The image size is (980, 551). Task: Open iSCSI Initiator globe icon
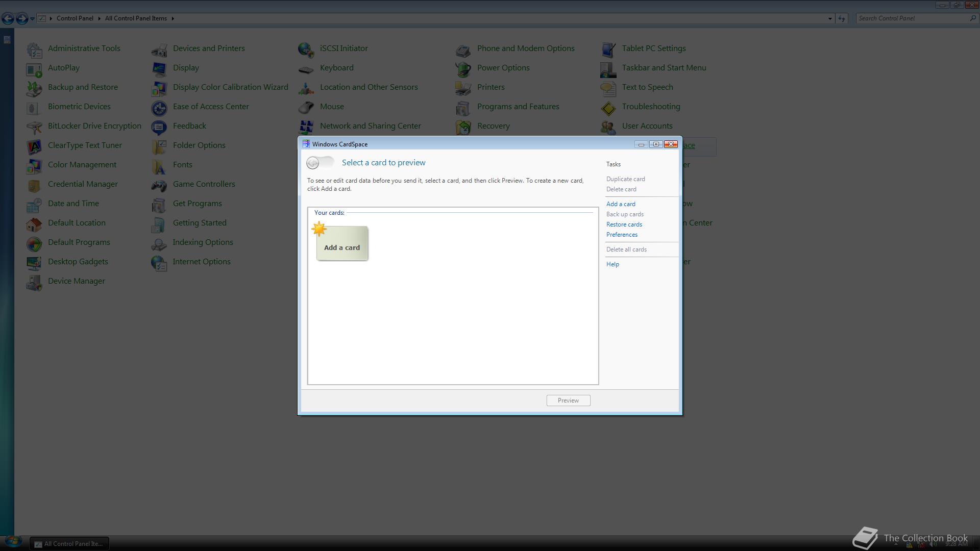tap(306, 49)
